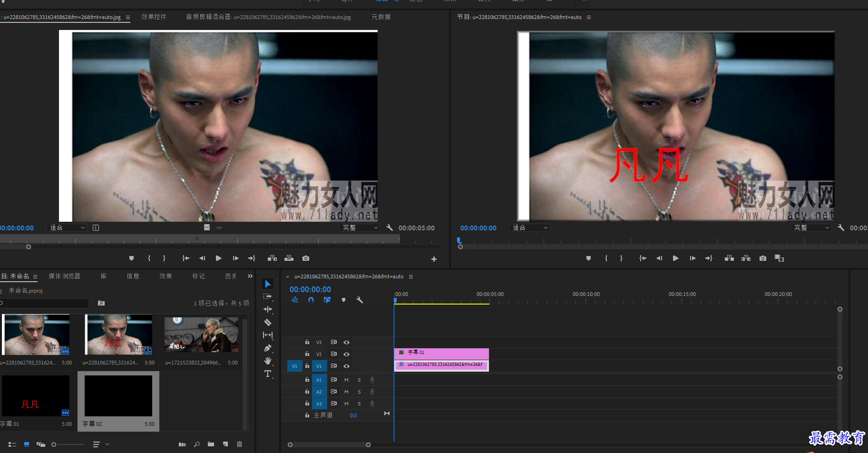Add marker in program monitor
The width and height of the screenshot is (868, 453).
(588, 258)
